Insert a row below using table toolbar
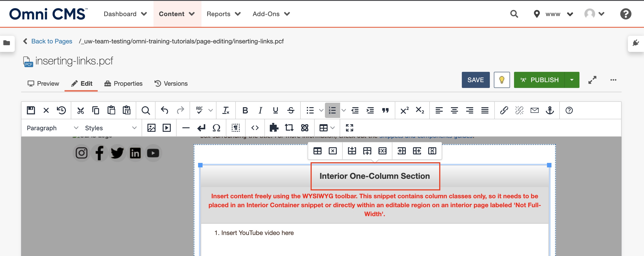 coord(367,151)
